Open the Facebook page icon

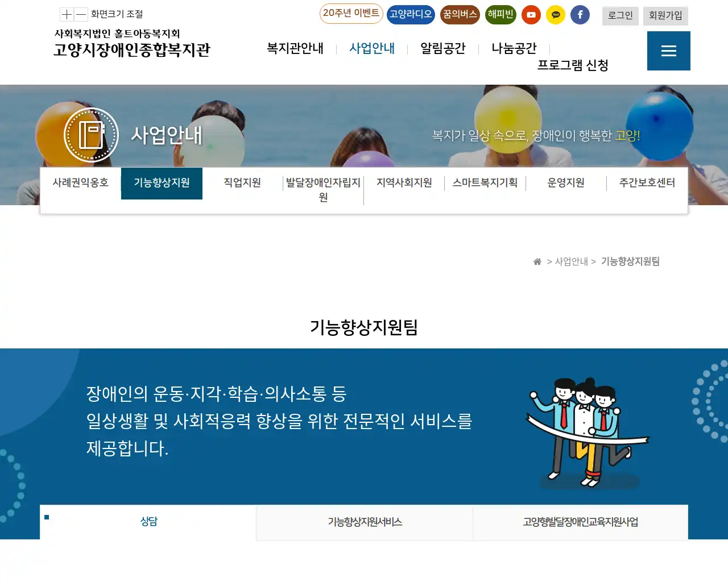(580, 15)
